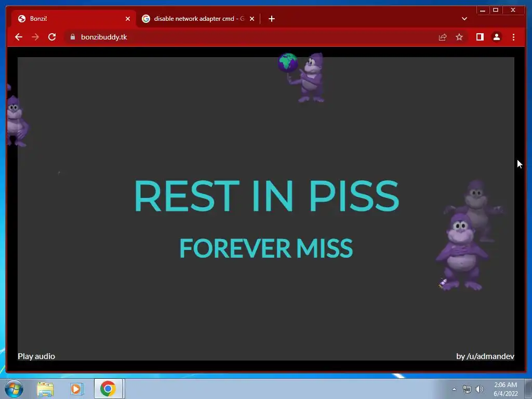Expand the tab search dropdown chevron
Viewport: 532px width, 399px height.
[464, 19]
